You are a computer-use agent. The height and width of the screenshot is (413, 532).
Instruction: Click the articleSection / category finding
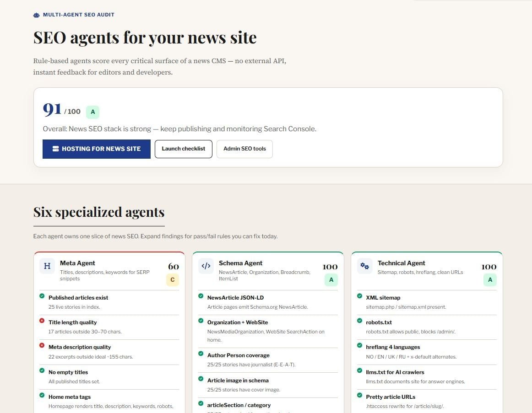pos(239,405)
